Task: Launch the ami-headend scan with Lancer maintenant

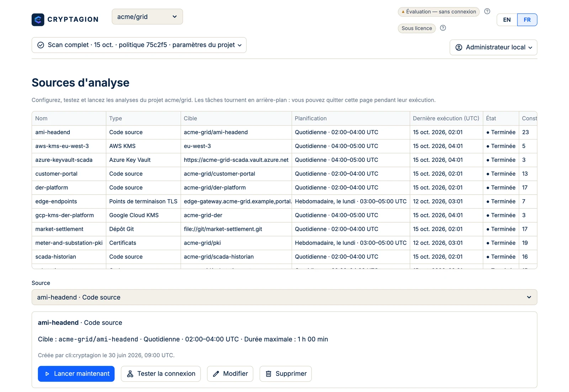Action: tap(76, 374)
